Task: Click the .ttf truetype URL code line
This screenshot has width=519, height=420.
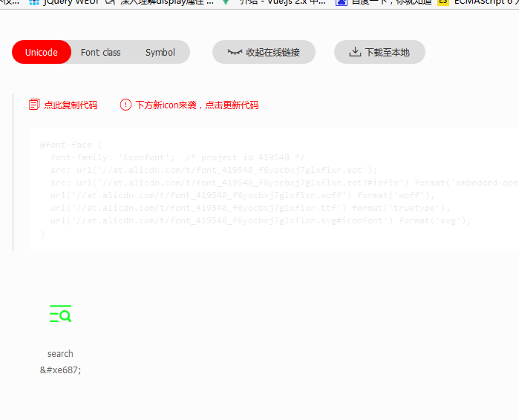Action: (x=250, y=208)
